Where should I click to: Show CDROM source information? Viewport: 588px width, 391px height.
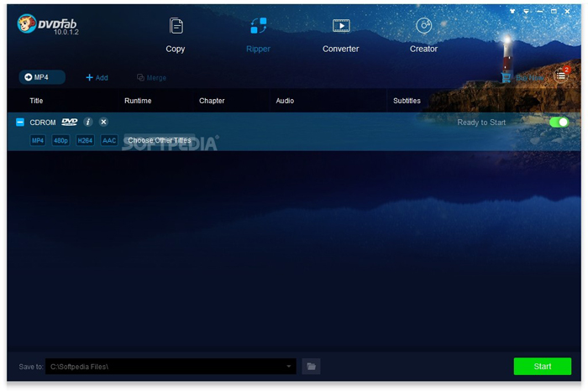coord(87,122)
